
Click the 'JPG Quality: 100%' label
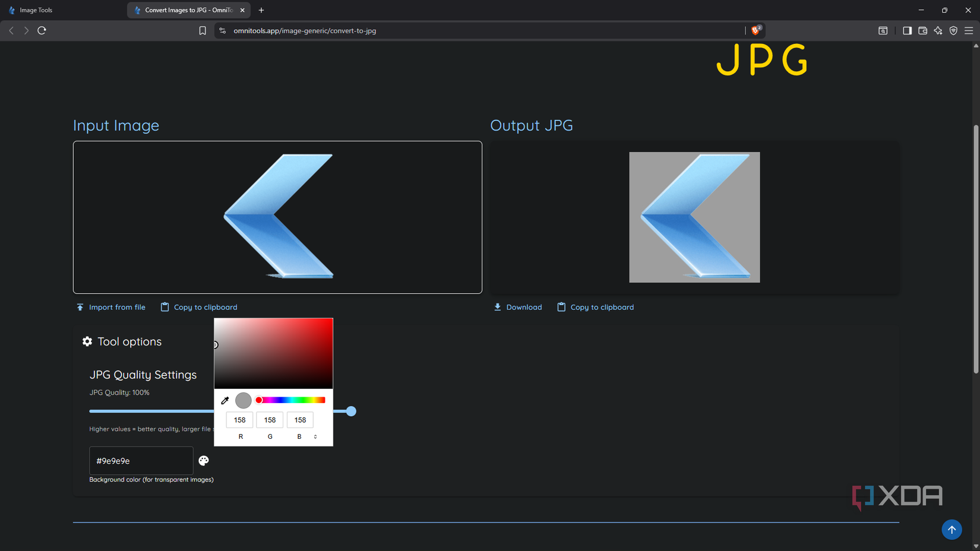click(x=119, y=392)
